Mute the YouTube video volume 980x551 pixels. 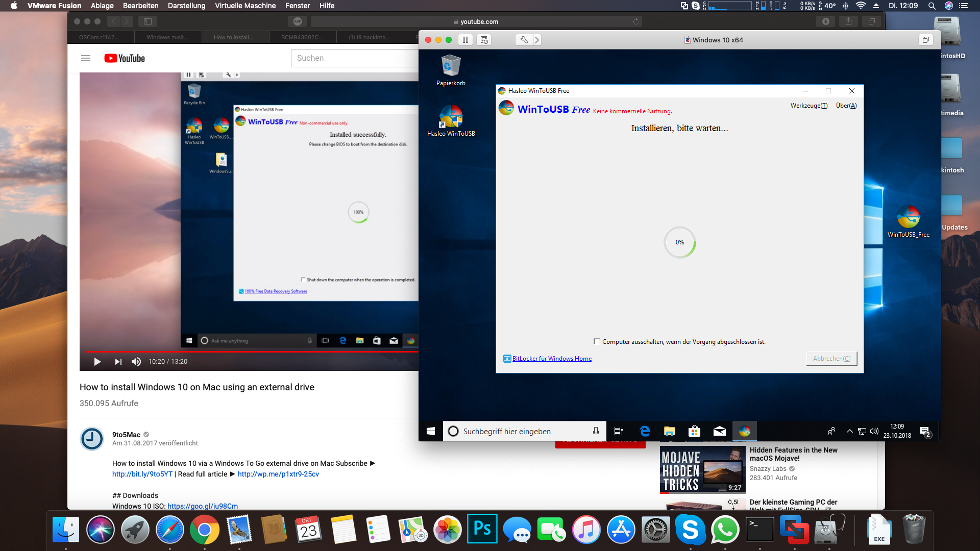coord(136,362)
